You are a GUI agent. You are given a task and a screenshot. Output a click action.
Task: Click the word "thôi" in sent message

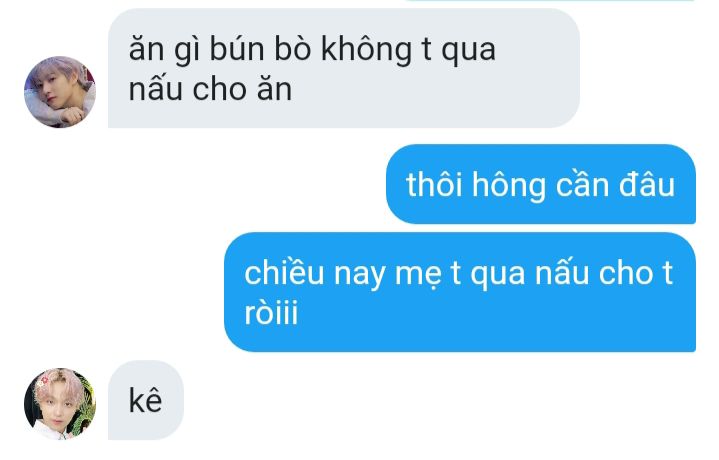click(434, 184)
